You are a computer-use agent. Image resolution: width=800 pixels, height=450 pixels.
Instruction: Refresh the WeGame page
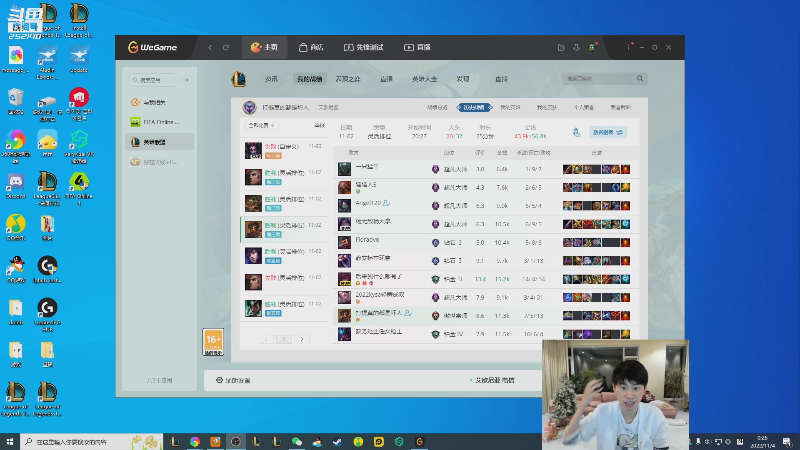pos(226,47)
